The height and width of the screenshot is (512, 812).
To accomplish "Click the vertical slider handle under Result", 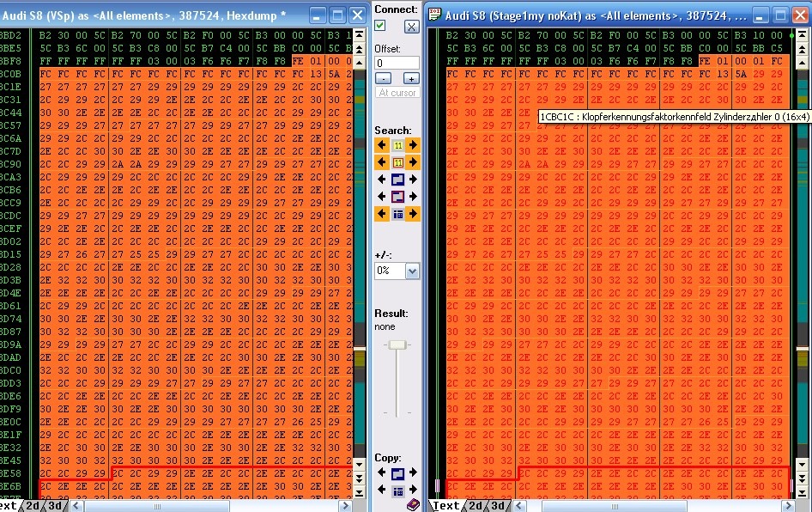I will coord(397,344).
